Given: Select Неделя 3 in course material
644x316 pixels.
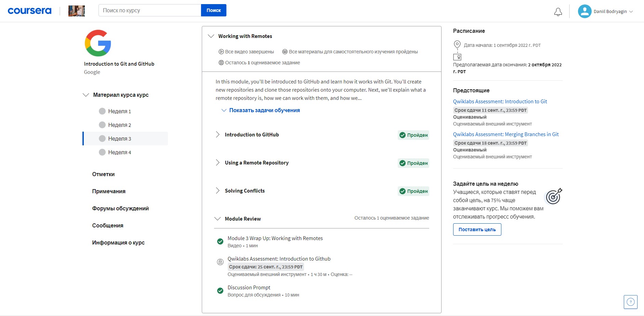Looking at the screenshot, I should point(126,139).
